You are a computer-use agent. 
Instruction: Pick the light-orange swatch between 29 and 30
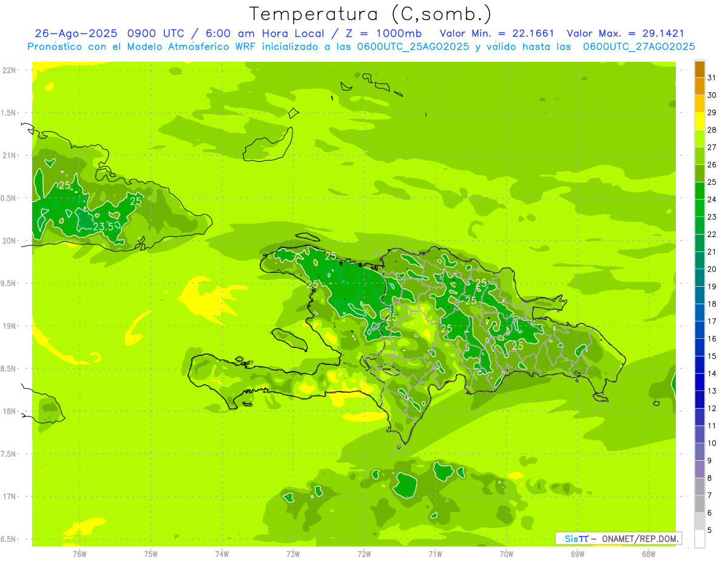[699, 104]
